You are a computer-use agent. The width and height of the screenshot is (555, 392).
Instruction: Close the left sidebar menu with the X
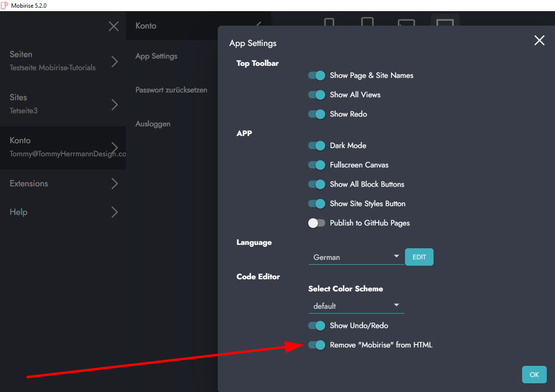click(x=114, y=26)
